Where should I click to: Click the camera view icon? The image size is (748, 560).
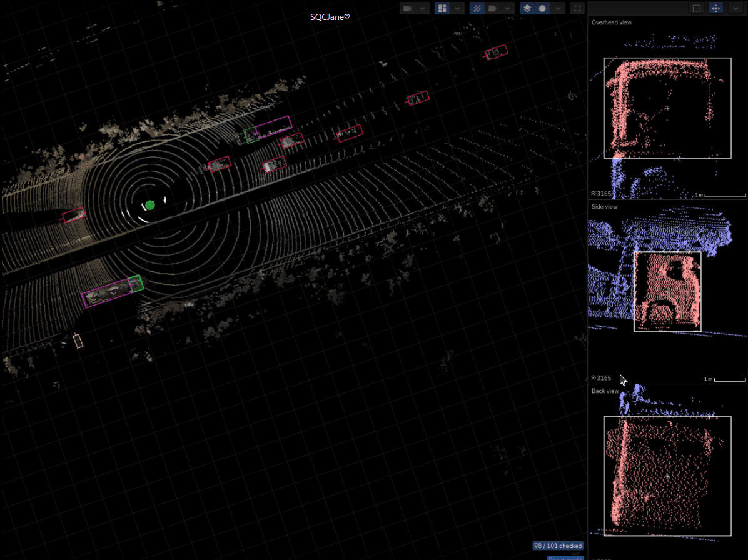[407, 9]
